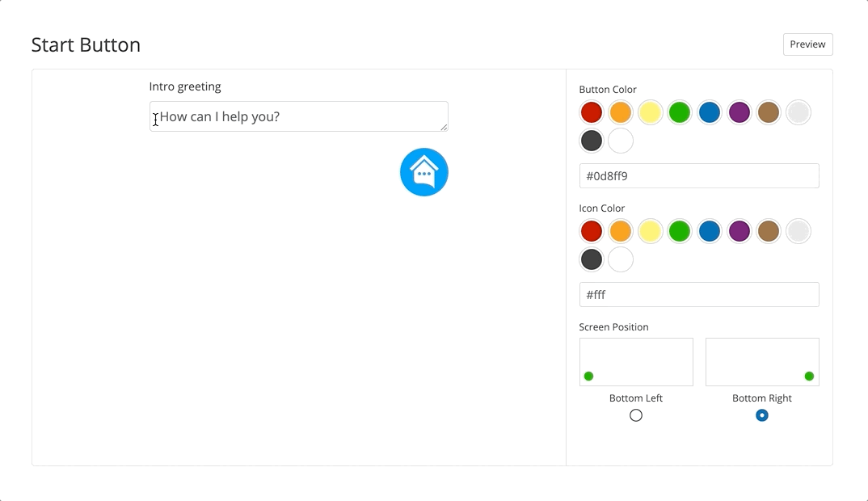Click the Bottom Right position preview box
This screenshot has height=501, width=868.
(762, 362)
